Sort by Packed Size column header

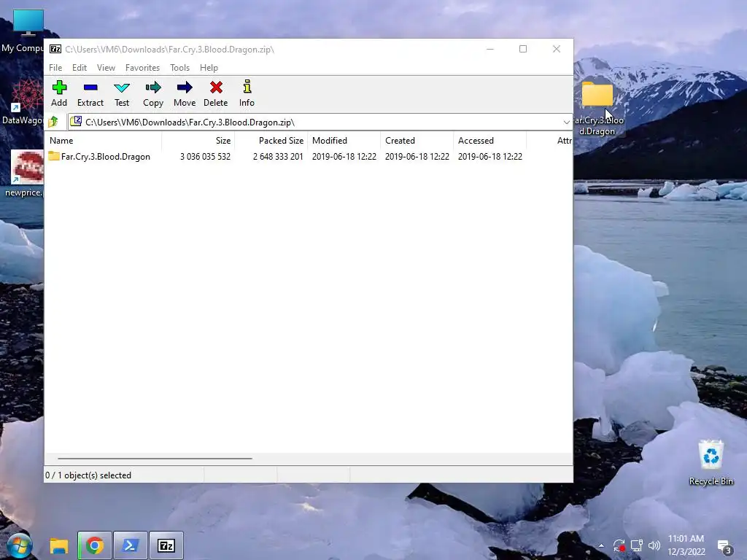coord(271,141)
